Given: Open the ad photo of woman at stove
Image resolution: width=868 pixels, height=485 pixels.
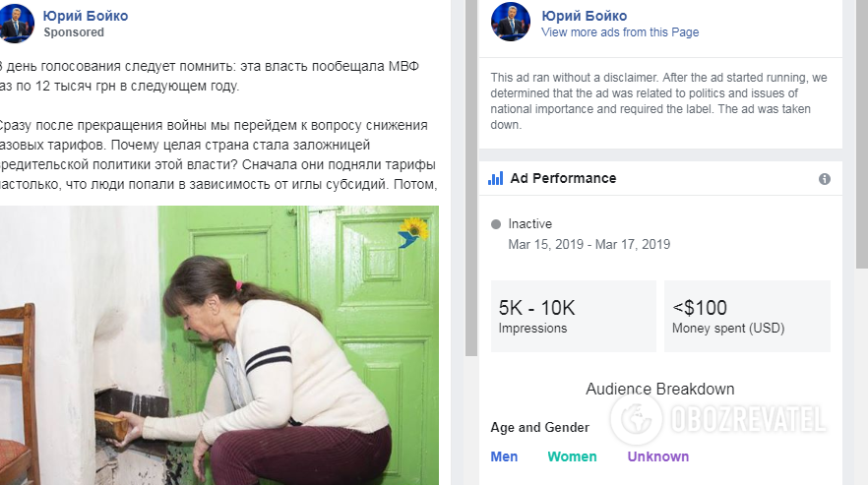Looking at the screenshot, I should tap(218, 344).
